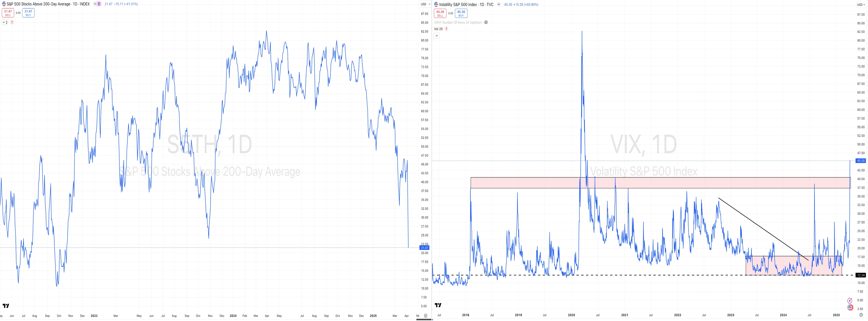Click the 2021 label on VIX time axis
This screenshot has height=321, width=868.
tap(625, 315)
